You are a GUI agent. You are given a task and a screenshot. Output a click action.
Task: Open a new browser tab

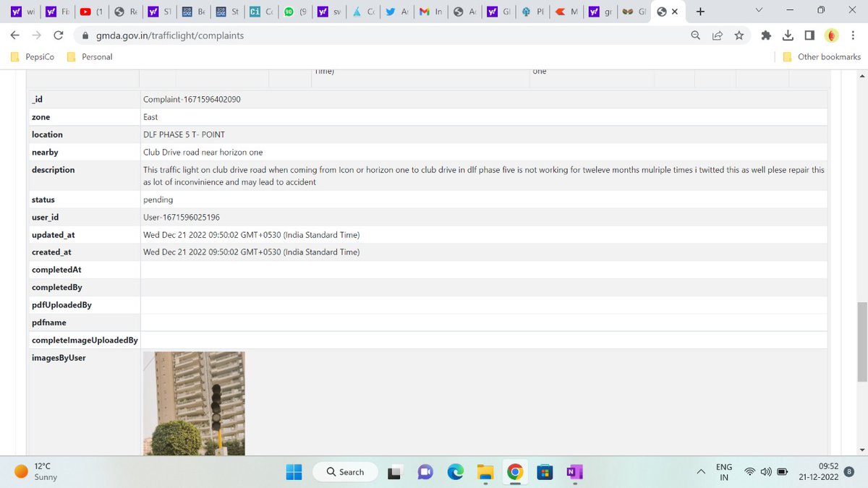700,12
